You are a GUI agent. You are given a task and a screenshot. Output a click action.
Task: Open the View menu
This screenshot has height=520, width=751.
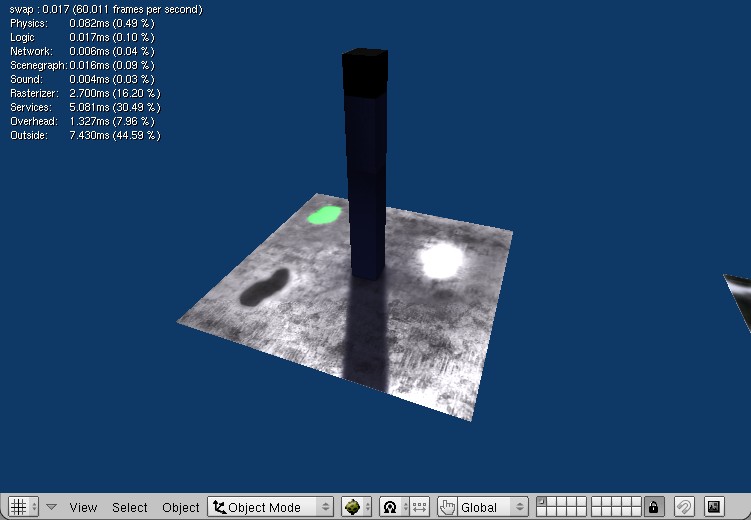pos(83,507)
